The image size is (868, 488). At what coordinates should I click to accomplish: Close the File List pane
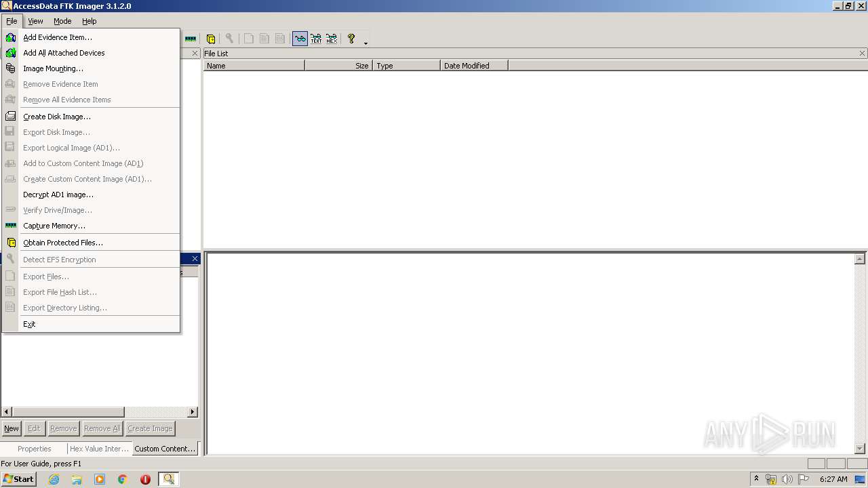tap(863, 54)
